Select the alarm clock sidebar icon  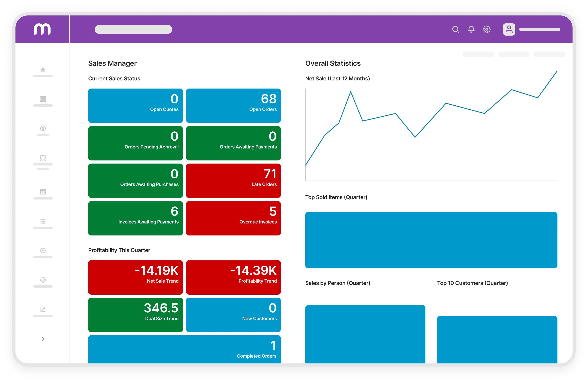pyautogui.click(x=43, y=158)
